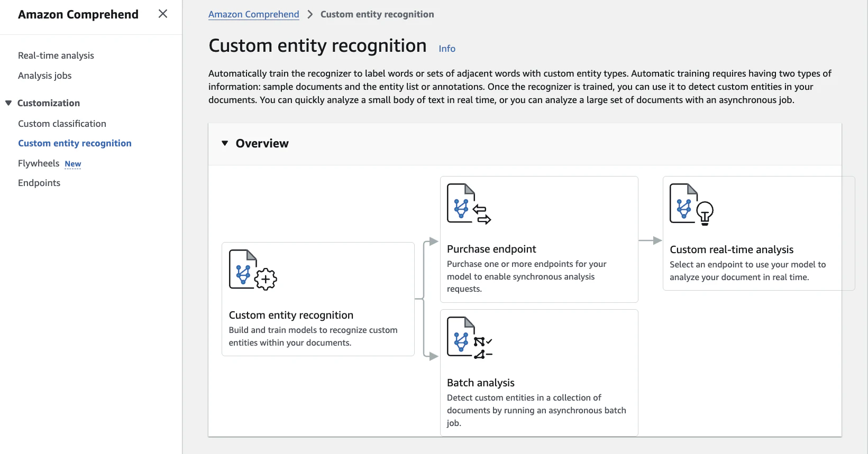Click the Customization group label

[49, 103]
